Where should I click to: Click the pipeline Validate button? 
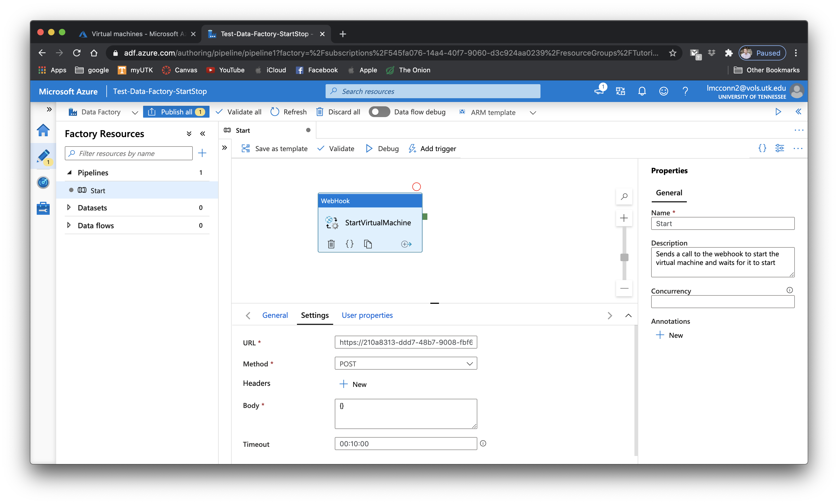point(336,148)
